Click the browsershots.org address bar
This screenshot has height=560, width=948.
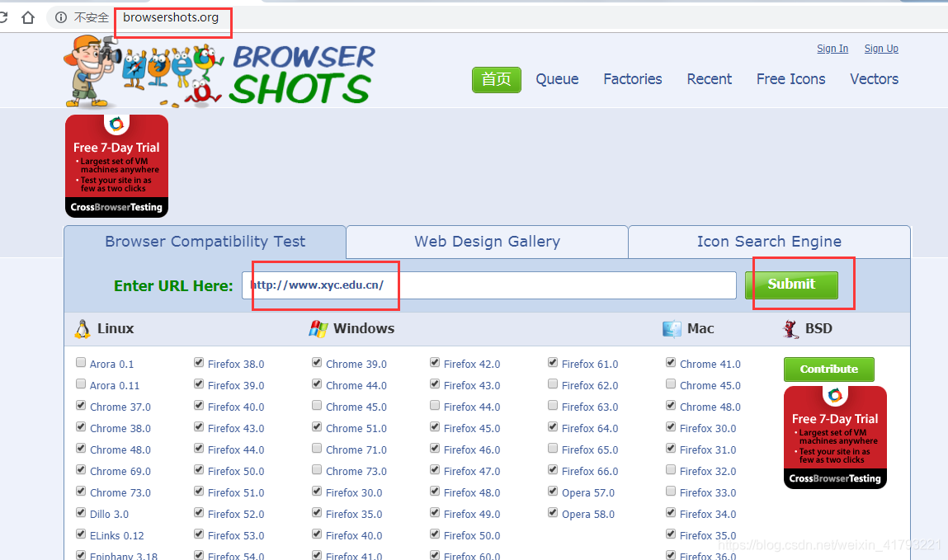(171, 17)
